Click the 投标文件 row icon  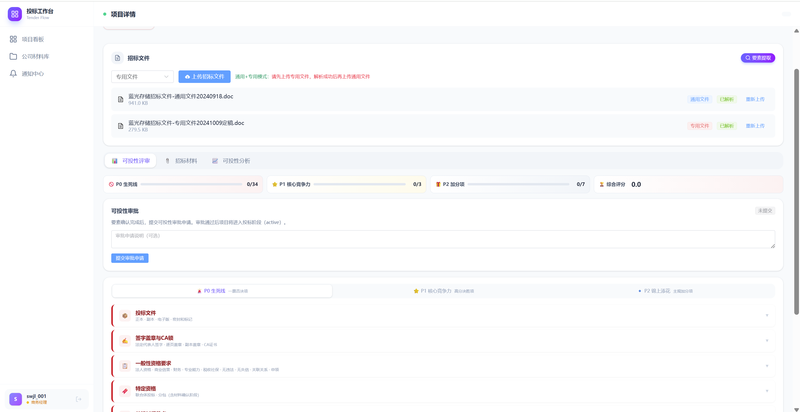124,316
